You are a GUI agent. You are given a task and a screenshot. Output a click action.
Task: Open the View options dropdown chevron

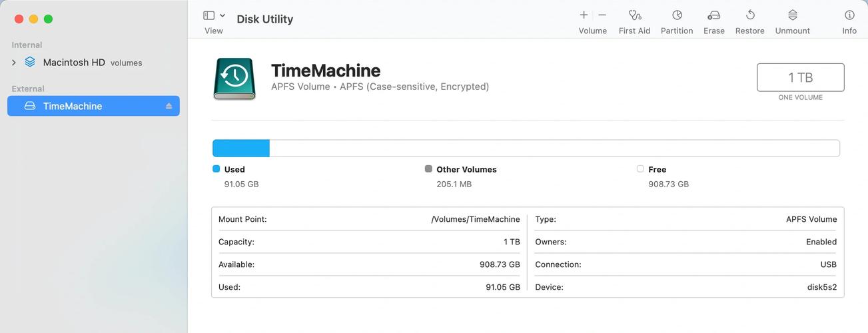click(222, 15)
